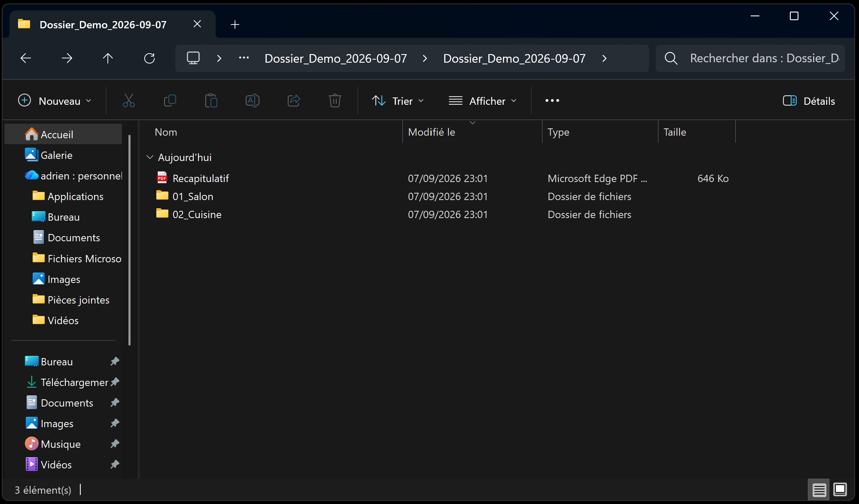Open pinned Vidéos in quick access
The height and width of the screenshot is (504, 859).
tap(63, 465)
